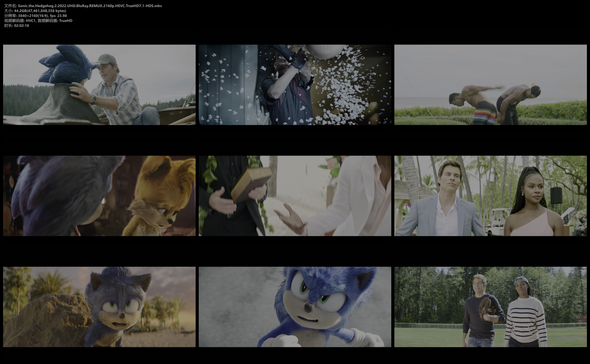Click the duration text 02:02:18

pyautogui.click(x=22, y=26)
